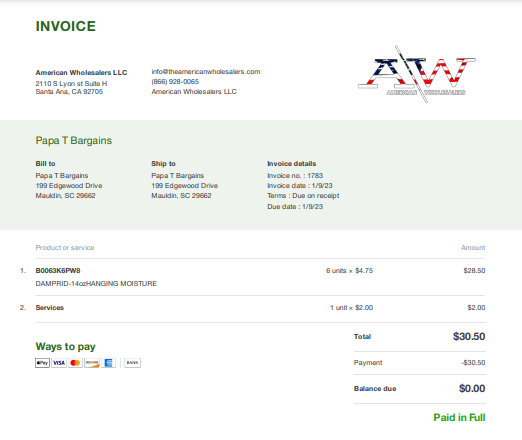Click the Apple Pay payment icon

42,363
